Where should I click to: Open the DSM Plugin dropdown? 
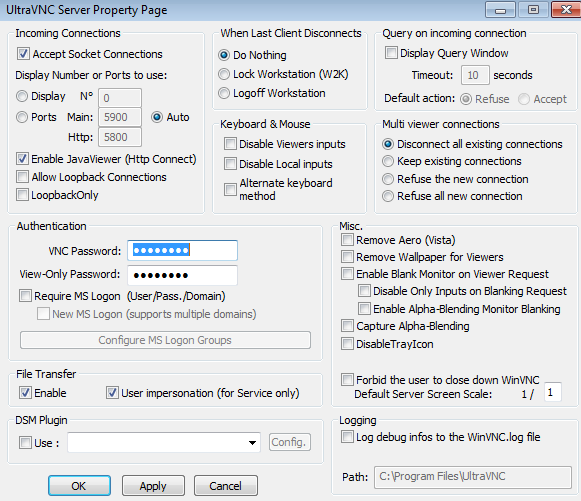[x=164, y=442]
